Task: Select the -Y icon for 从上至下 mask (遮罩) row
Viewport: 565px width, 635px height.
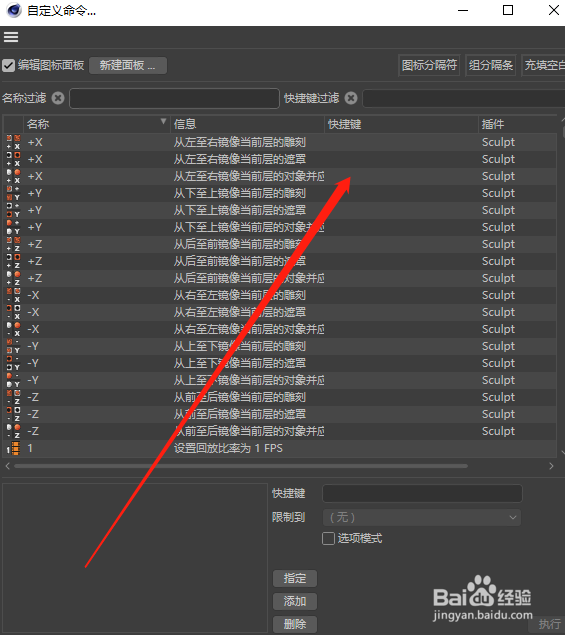Action: (x=13, y=363)
